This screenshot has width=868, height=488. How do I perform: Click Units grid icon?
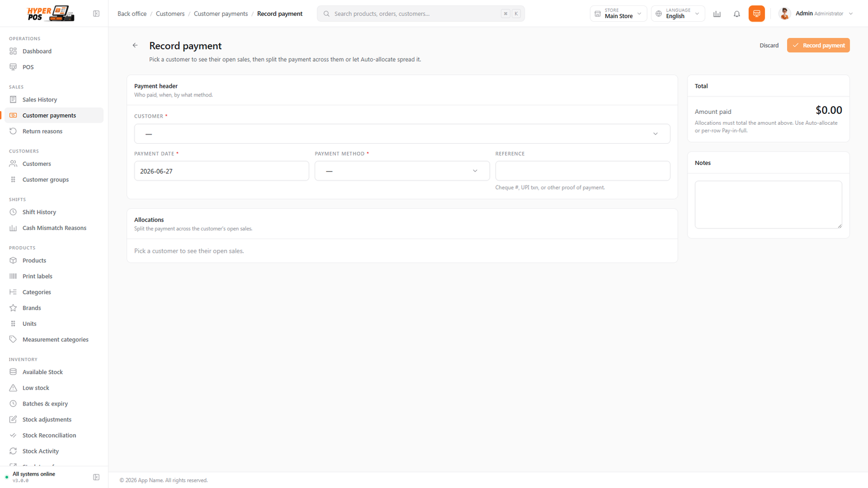13,324
